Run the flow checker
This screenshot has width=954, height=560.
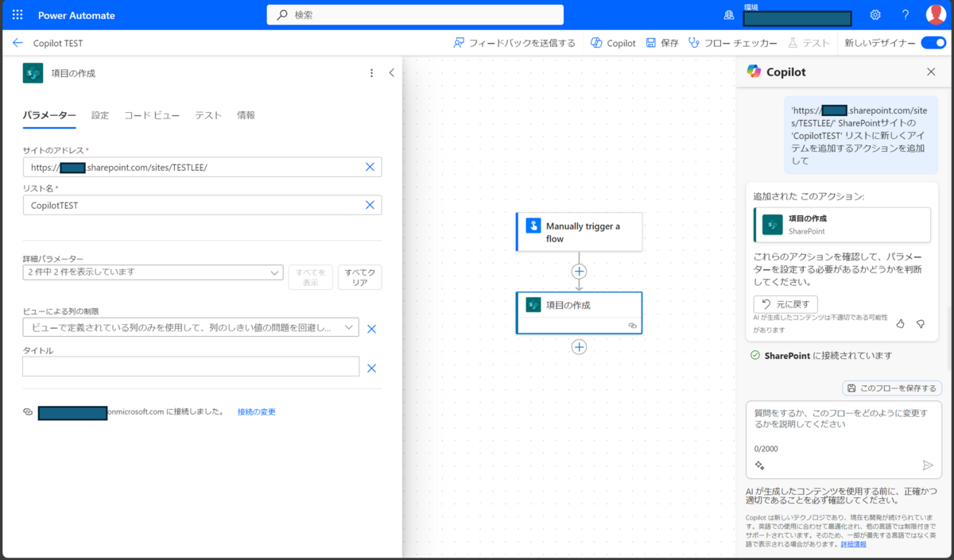[x=733, y=43]
